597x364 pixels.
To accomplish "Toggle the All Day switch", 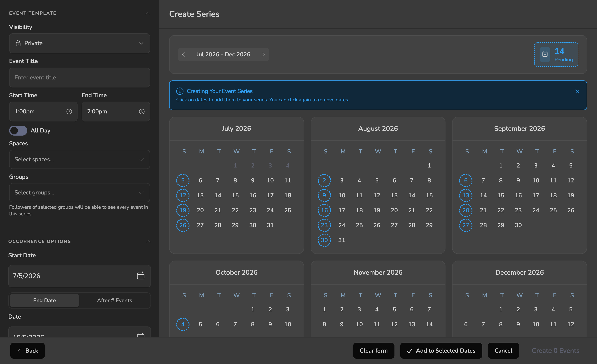I will point(18,130).
